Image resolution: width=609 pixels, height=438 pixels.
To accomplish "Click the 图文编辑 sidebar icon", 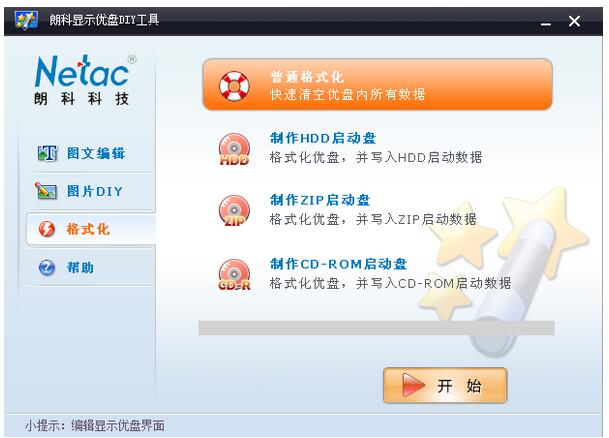I will [x=47, y=153].
